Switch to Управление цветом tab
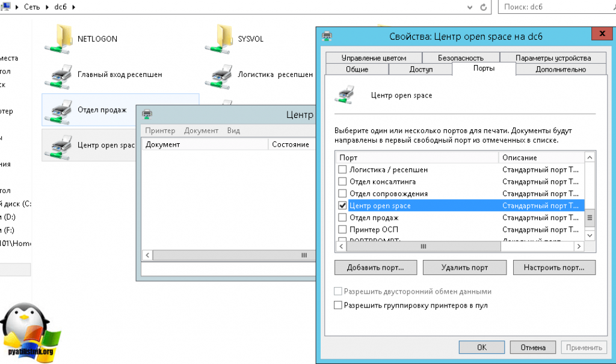616x364 pixels. pyautogui.click(x=374, y=58)
